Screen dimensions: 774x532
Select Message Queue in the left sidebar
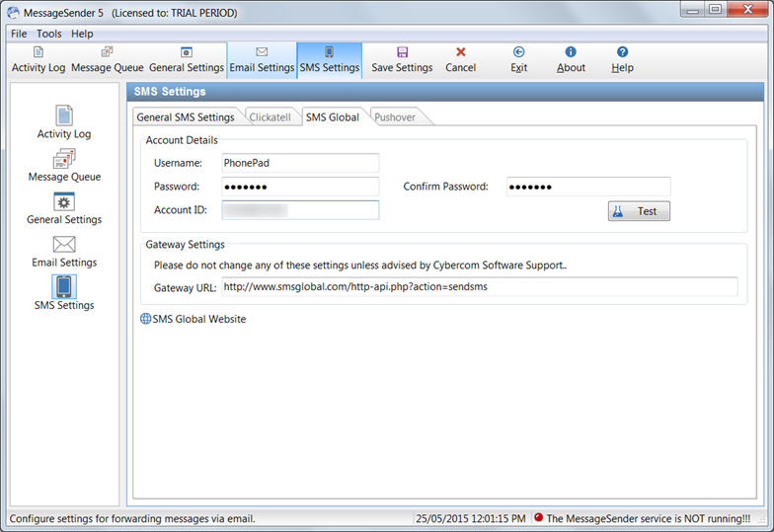coord(64,165)
